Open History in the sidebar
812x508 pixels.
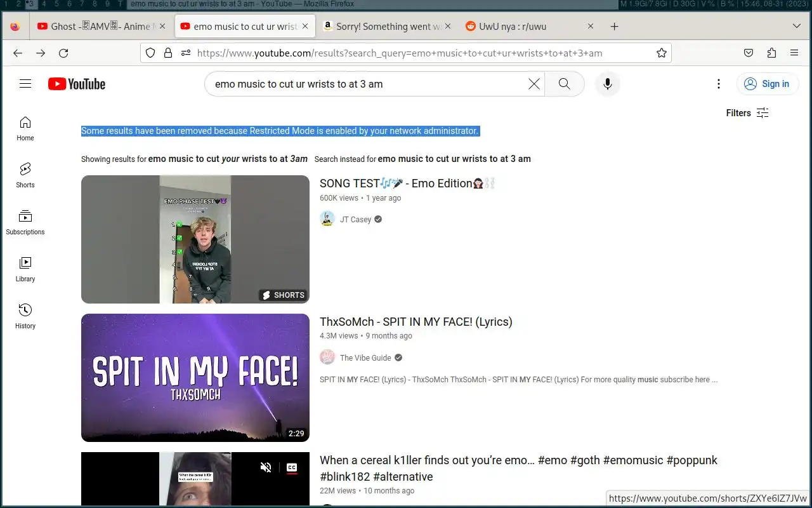point(25,316)
